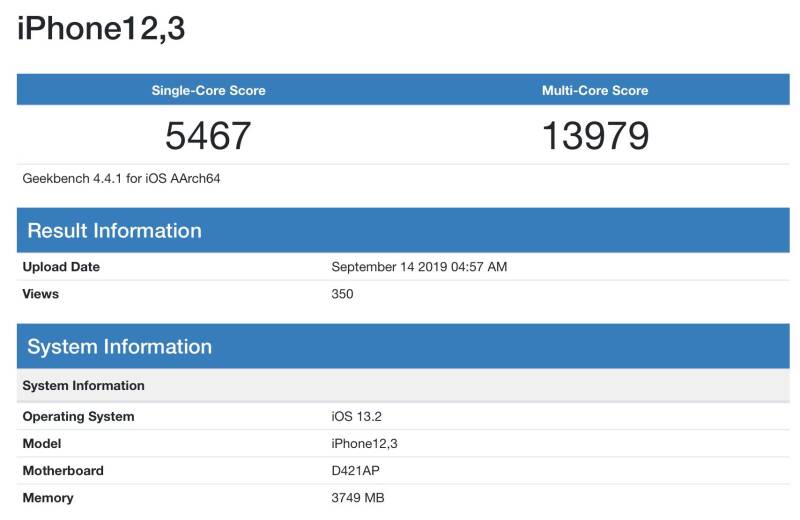Click the Result Information section header
The width and height of the screenshot is (800, 520).
pos(403,230)
